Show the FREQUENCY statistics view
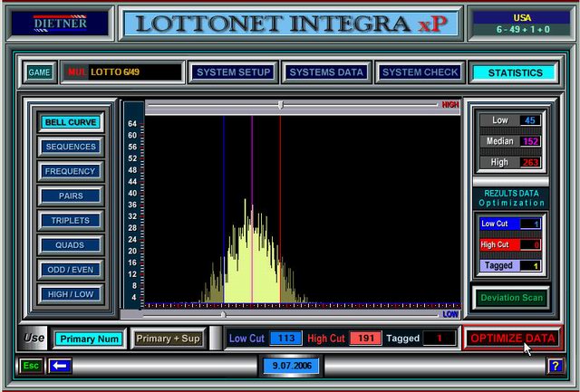Screen dimensions: 580x392 click(70, 171)
